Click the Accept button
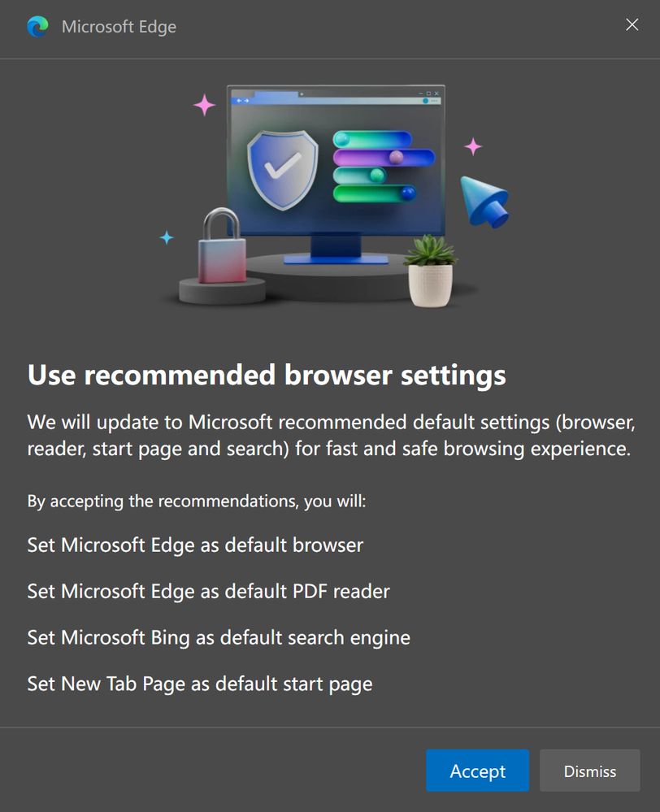This screenshot has width=660, height=812. click(477, 770)
